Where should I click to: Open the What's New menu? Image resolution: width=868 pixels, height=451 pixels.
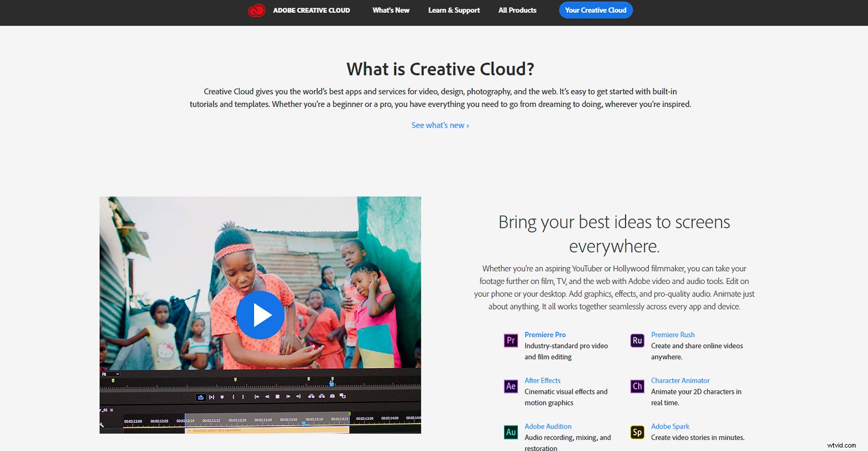pos(391,10)
